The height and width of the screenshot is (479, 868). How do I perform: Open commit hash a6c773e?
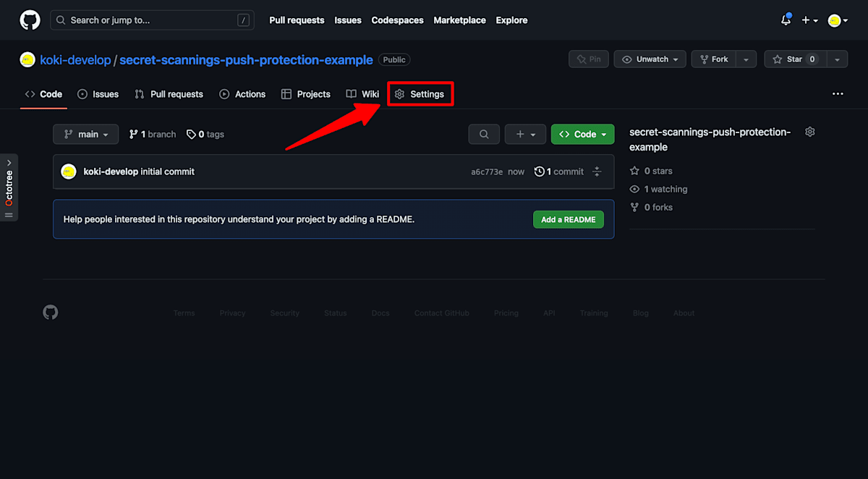(x=487, y=172)
